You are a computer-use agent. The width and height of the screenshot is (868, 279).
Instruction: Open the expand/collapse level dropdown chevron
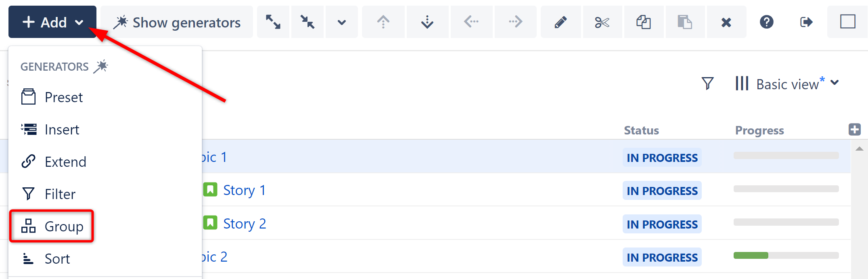coord(341,22)
